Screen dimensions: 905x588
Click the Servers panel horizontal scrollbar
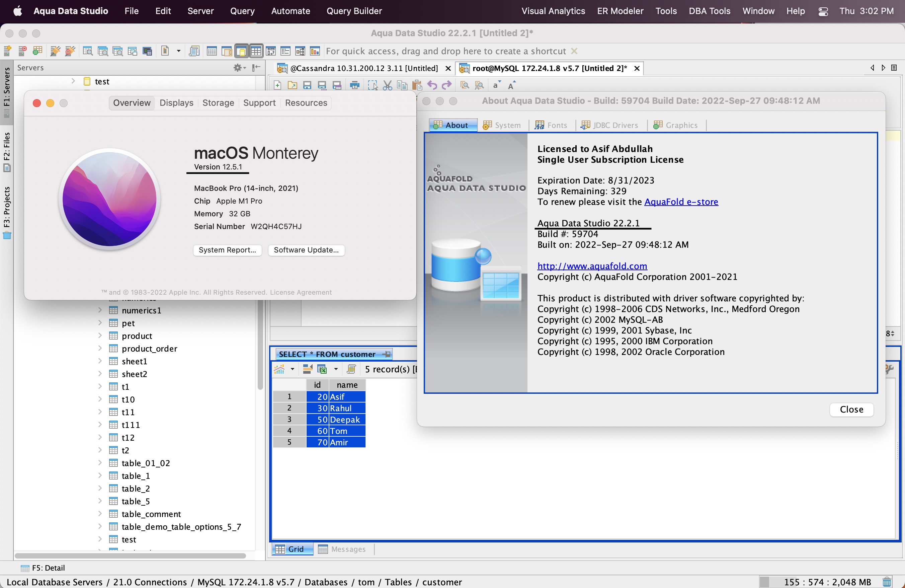click(x=130, y=556)
